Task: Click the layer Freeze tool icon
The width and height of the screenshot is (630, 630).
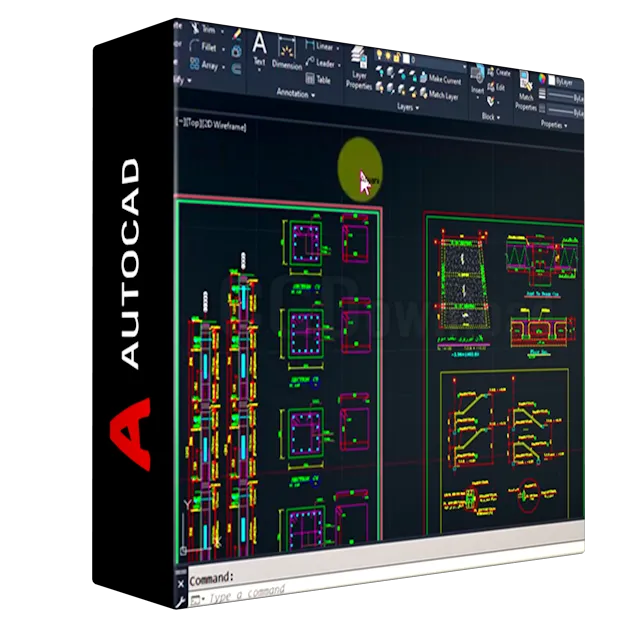Action: 401,74
